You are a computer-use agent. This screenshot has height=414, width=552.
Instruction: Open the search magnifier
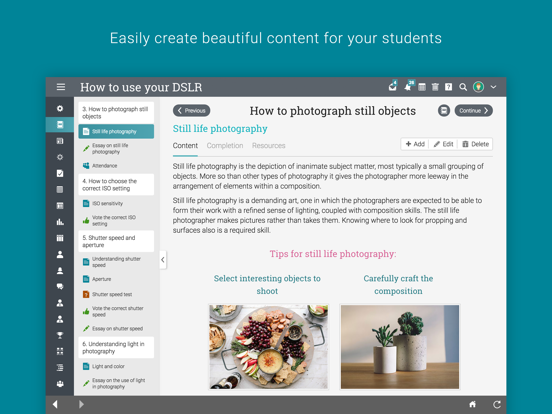pos(463,87)
